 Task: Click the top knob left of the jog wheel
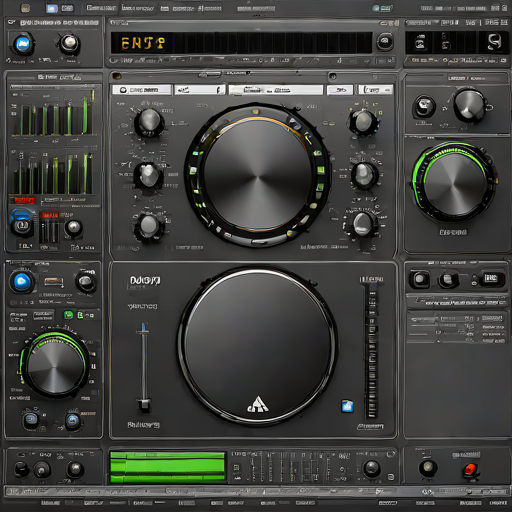pos(149,122)
